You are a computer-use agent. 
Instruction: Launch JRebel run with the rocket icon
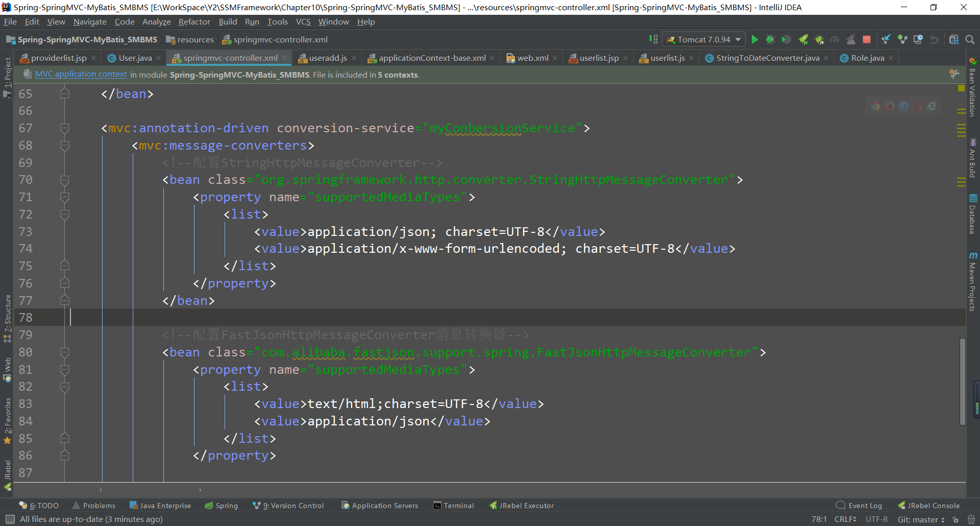point(804,39)
